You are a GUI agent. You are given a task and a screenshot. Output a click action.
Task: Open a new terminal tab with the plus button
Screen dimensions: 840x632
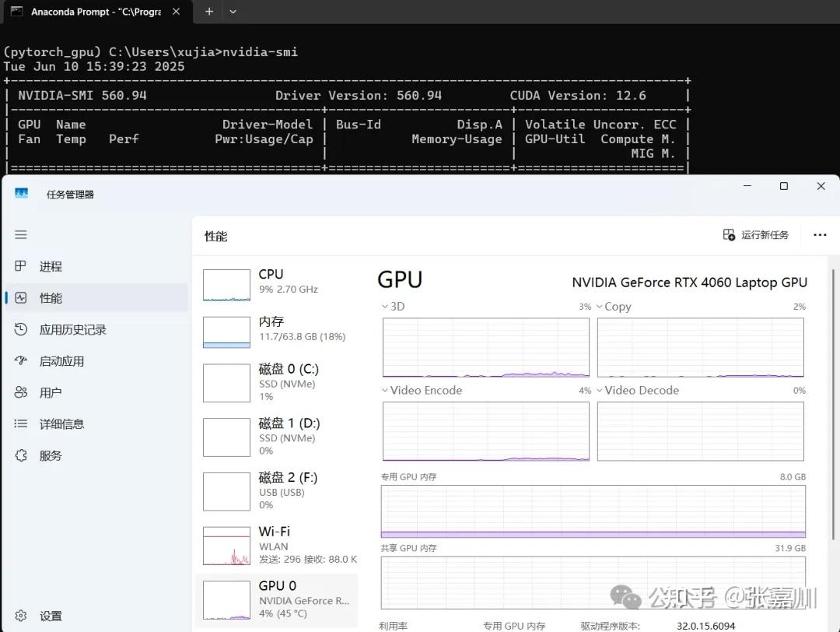click(x=208, y=12)
